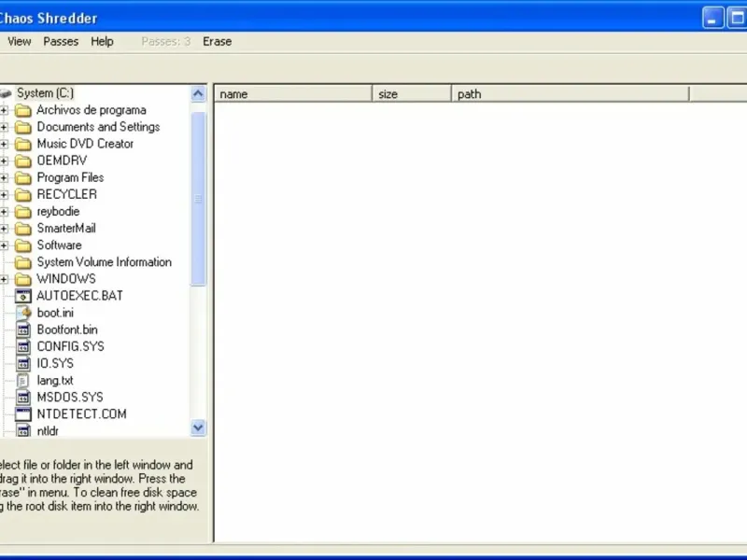Select the reybodie label
This screenshot has height=560, width=747.
pos(58,212)
